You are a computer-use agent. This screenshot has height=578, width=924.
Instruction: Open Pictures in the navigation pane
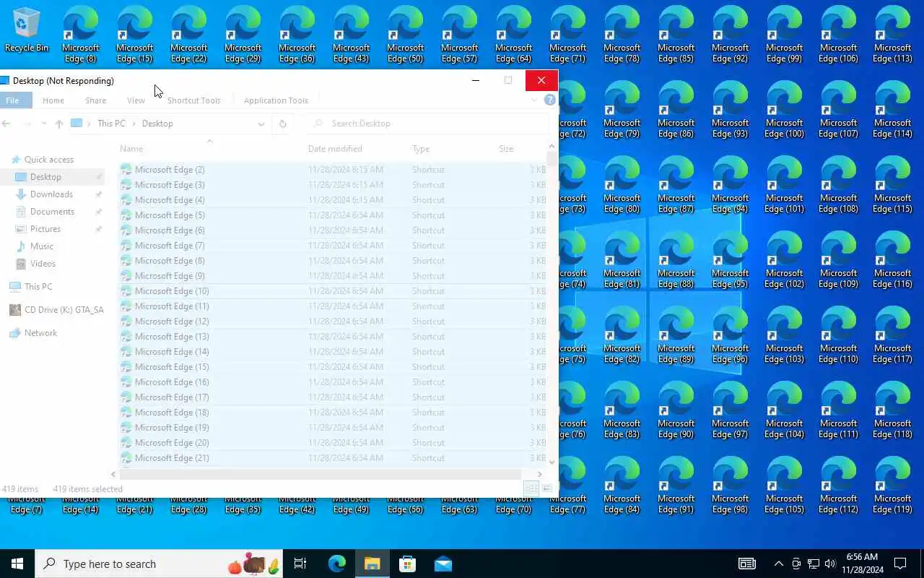(45, 229)
